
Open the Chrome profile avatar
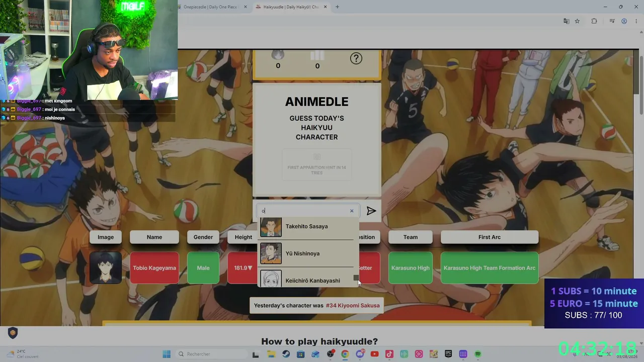(624, 21)
